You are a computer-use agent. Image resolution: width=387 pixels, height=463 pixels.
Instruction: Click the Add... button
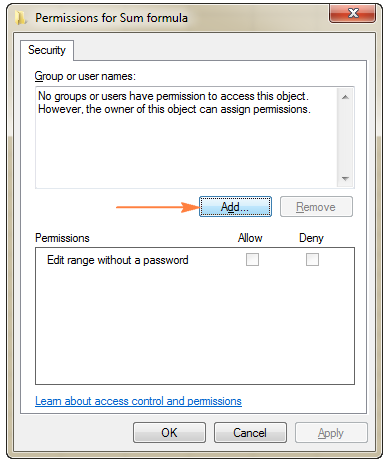click(x=235, y=207)
